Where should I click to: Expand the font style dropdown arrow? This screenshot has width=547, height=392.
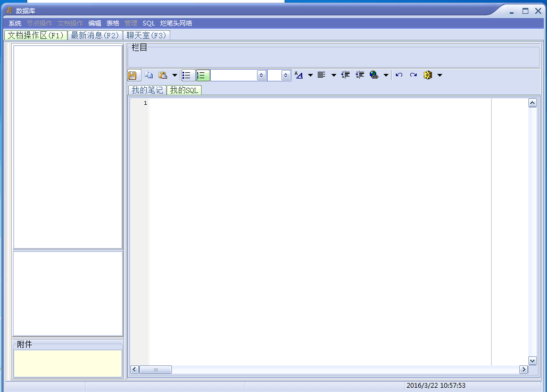(310, 75)
